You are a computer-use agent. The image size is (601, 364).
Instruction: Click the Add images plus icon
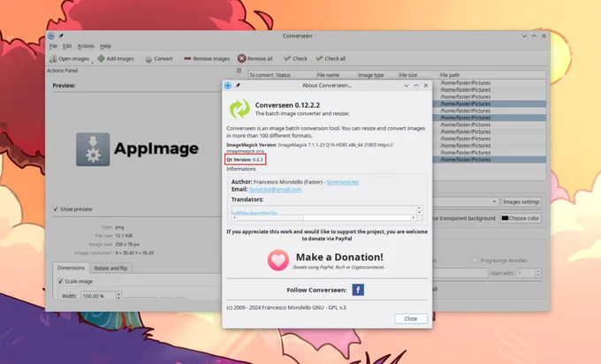click(101, 58)
